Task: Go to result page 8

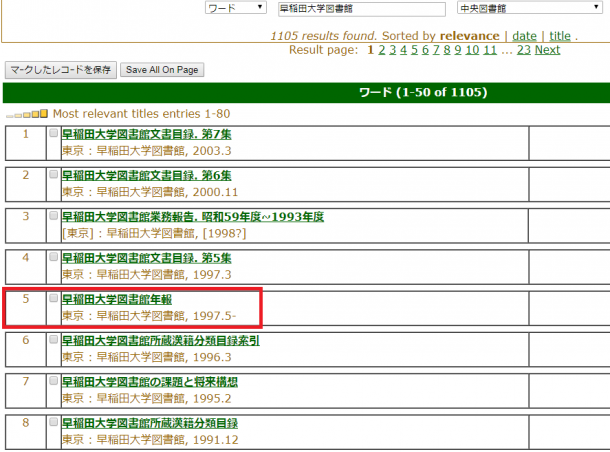Action: pyautogui.click(x=447, y=50)
